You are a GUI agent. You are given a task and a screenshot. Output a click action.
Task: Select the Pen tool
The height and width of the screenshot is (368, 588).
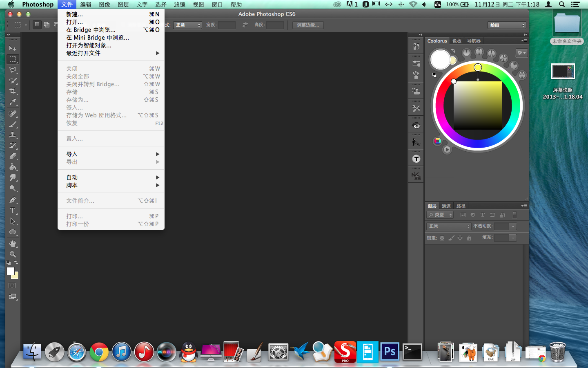point(13,200)
